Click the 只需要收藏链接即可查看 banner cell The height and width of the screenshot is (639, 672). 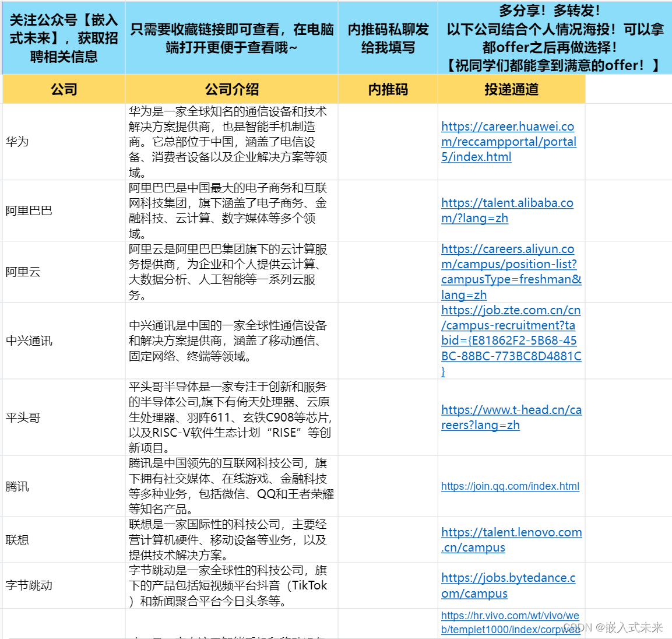tap(232, 38)
